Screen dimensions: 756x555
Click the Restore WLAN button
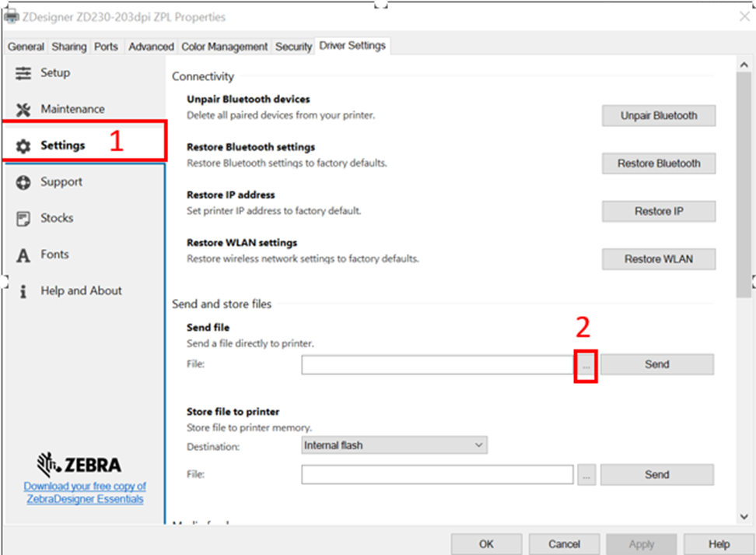coord(658,259)
